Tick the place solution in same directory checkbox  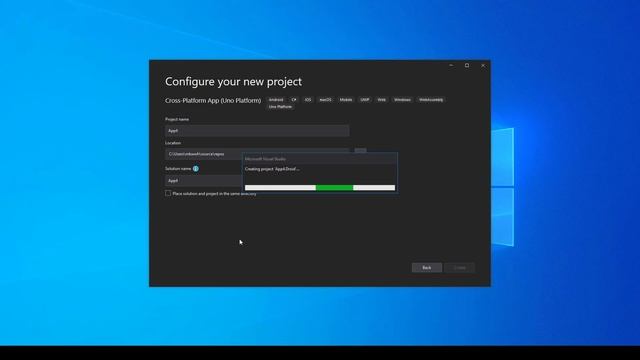[x=168, y=193]
